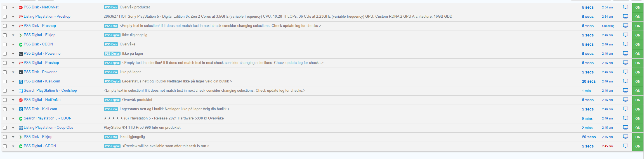This screenshot has width=644, height=159.
Task: Expand the dropdown arrow for Listing Playstation - Proshop
Action: 13,17
